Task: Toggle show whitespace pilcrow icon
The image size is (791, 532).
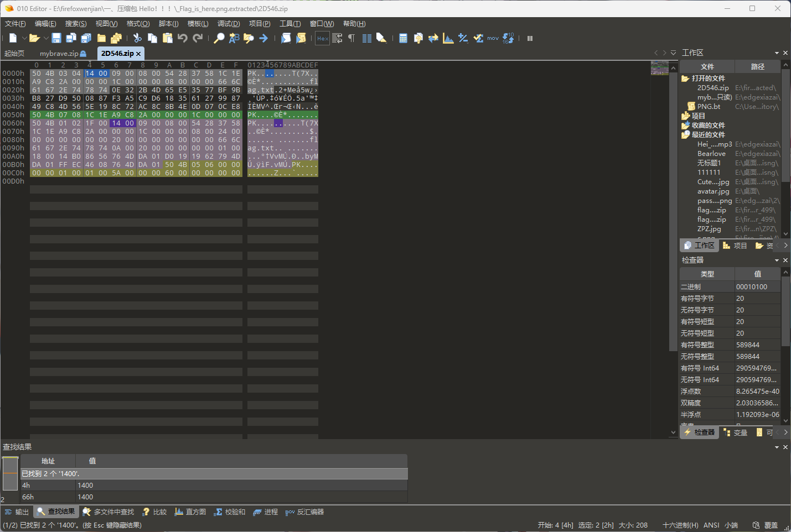Action: (x=351, y=38)
